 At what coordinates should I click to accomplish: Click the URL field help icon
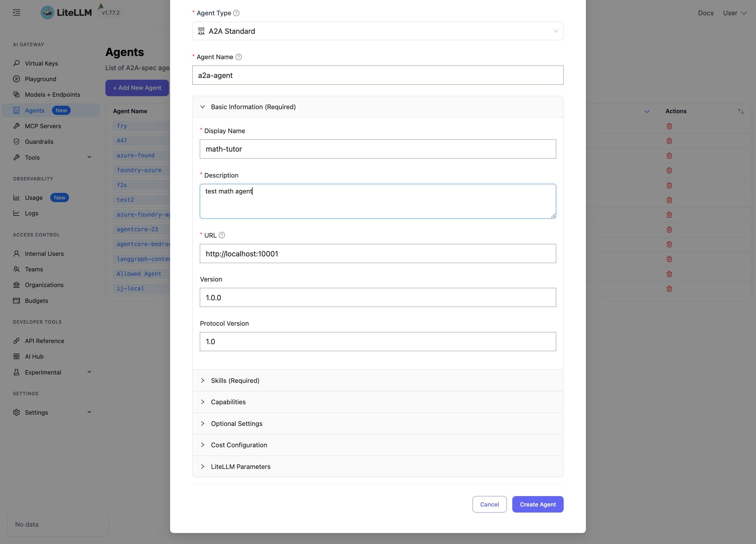[x=222, y=235]
